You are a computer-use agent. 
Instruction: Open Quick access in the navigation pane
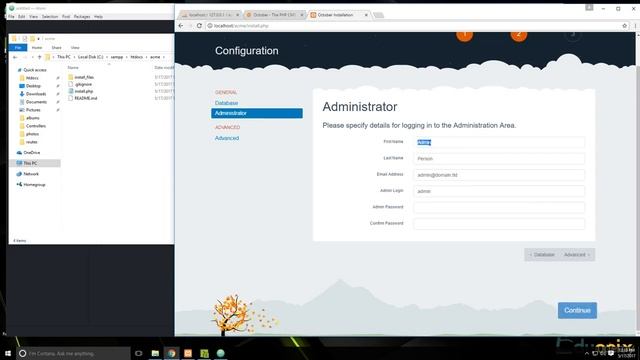point(35,70)
